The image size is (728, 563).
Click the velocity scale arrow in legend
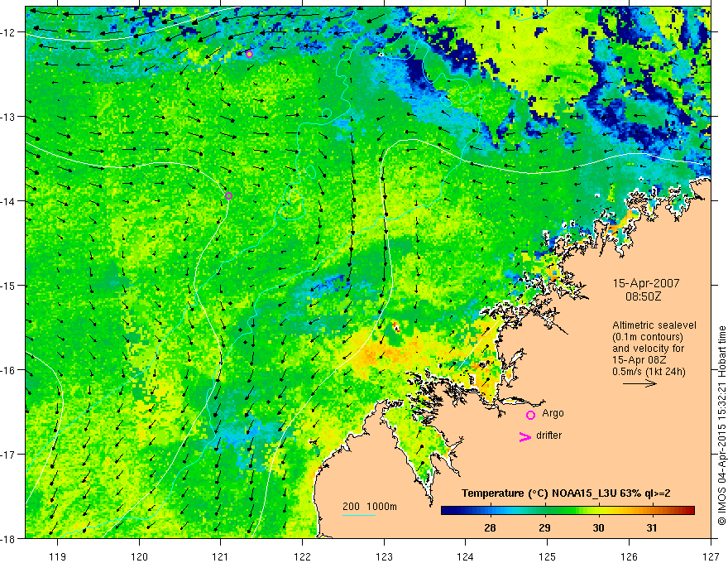[x=639, y=383]
